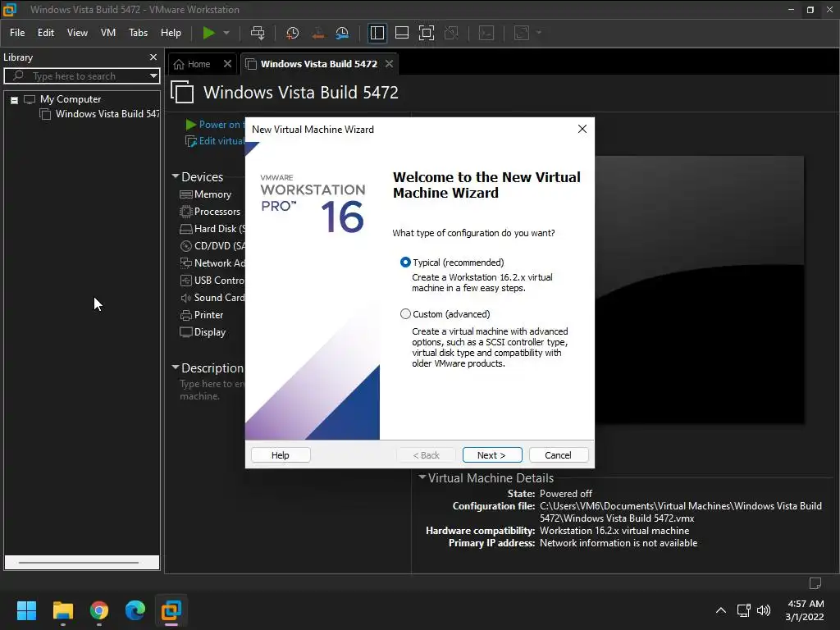Open the File menu

(x=17, y=33)
